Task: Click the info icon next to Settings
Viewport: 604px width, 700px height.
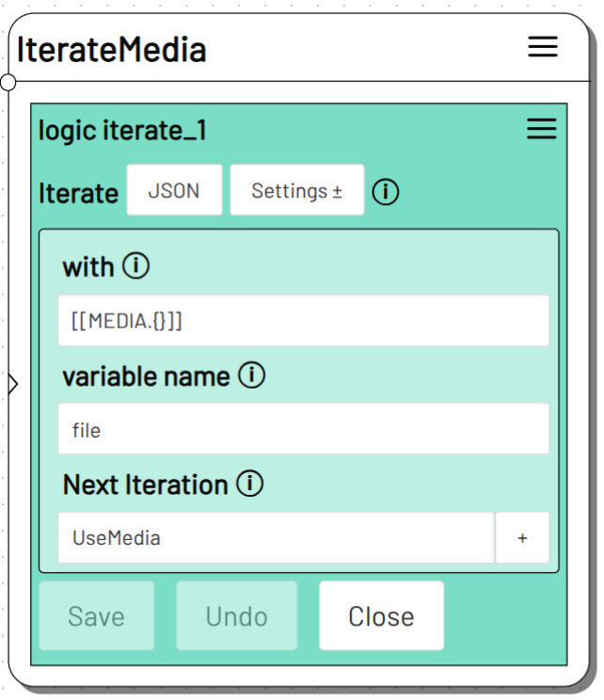Action: pos(386,192)
